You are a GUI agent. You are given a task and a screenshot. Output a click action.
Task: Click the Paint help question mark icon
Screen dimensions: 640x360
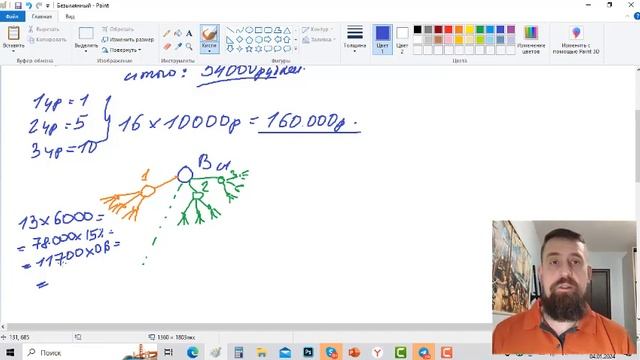[637, 16]
